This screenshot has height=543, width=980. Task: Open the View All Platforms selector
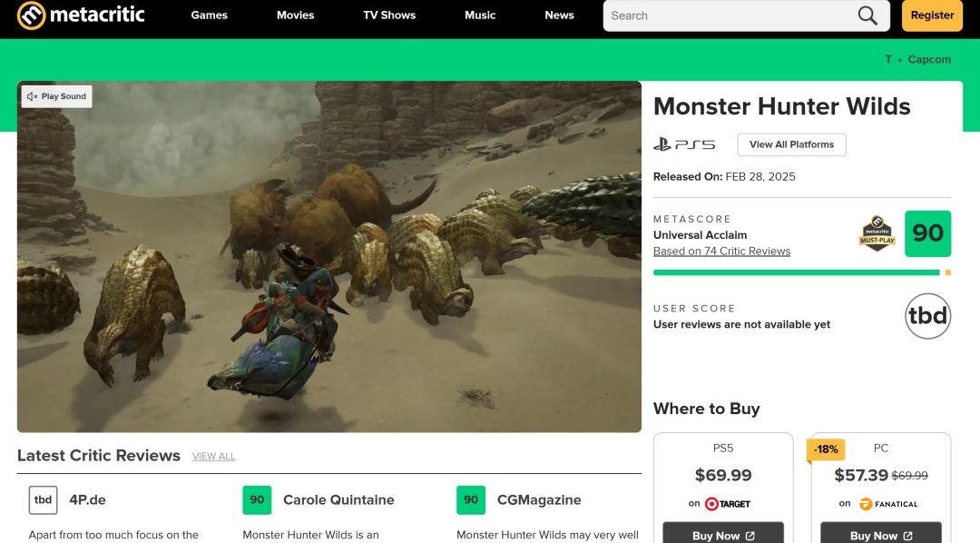coord(791,144)
